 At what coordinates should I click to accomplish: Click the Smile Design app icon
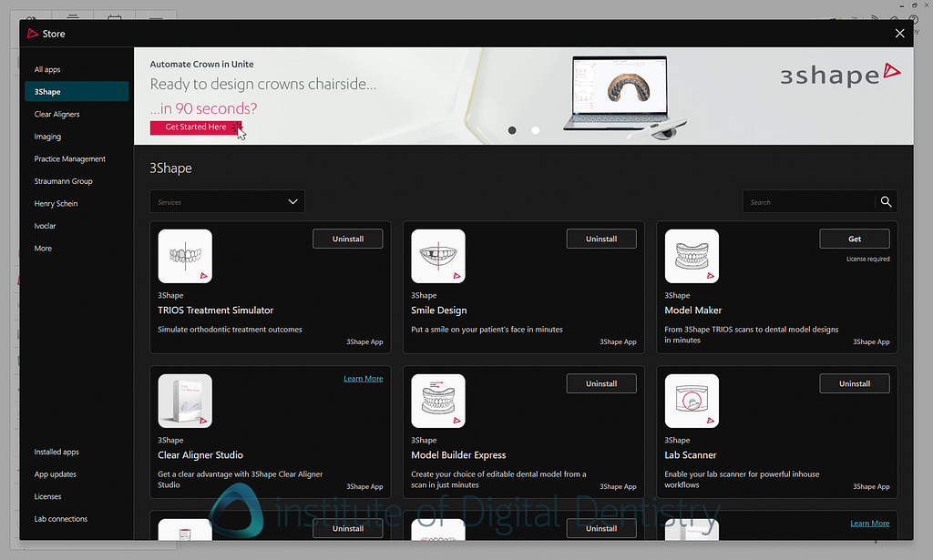[438, 255]
